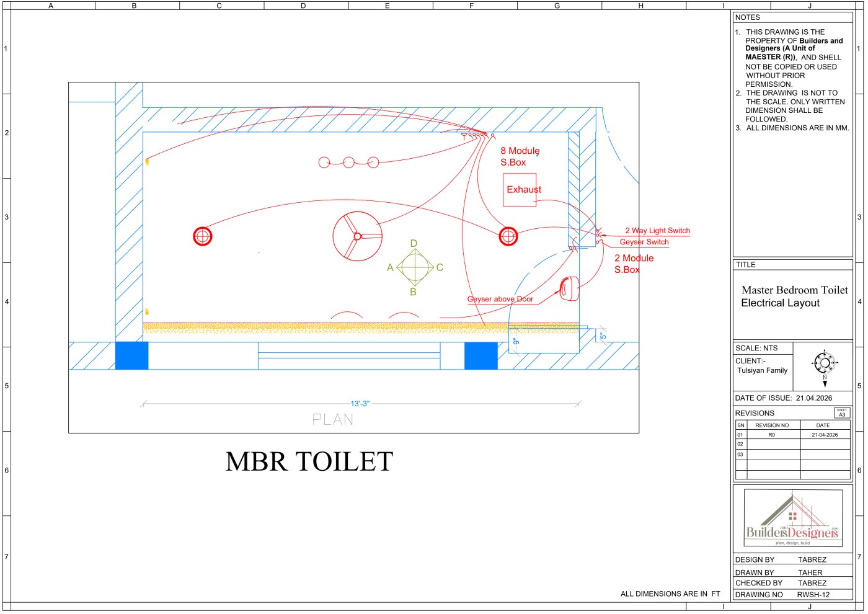Click column label E in top border
Viewport: 868px width, 614px height.
tap(387, 6)
